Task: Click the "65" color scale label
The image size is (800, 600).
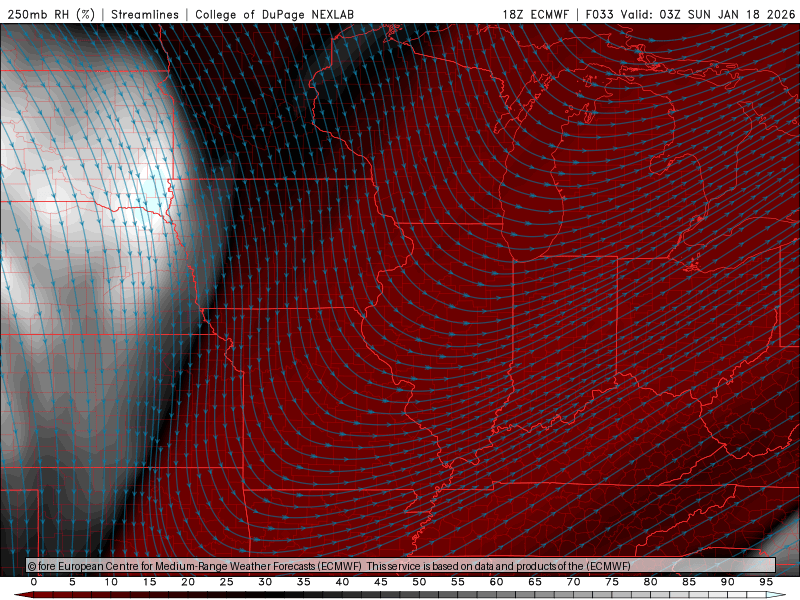Action: point(534,582)
